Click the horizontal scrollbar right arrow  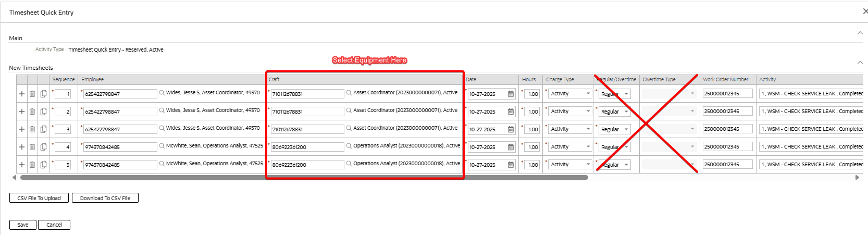coord(857,178)
